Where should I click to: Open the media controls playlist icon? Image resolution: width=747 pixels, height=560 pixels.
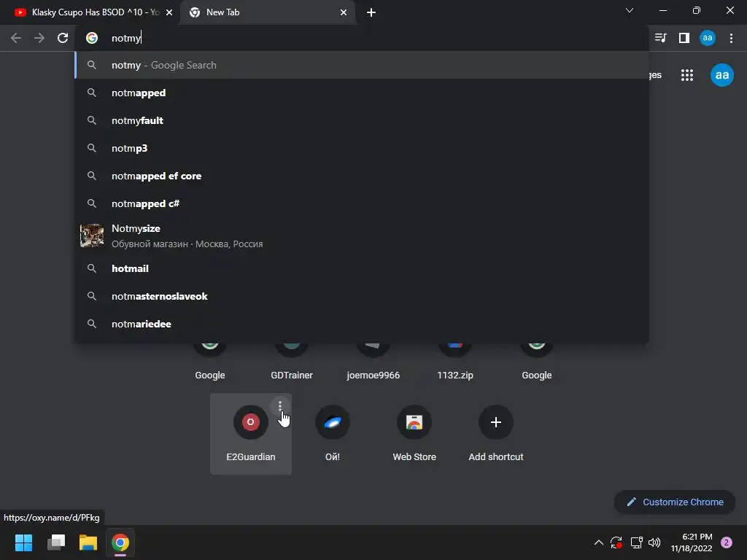pyautogui.click(x=660, y=38)
